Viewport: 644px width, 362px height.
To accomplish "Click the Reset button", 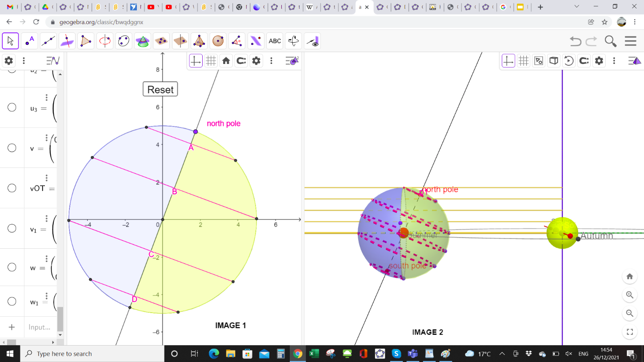I will point(160,89).
